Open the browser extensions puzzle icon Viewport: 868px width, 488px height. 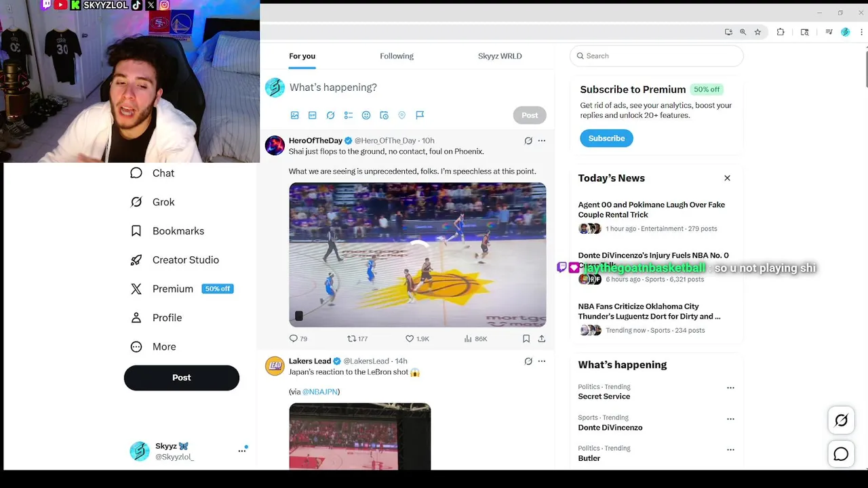pyautogui.click(x=781, y=32)
